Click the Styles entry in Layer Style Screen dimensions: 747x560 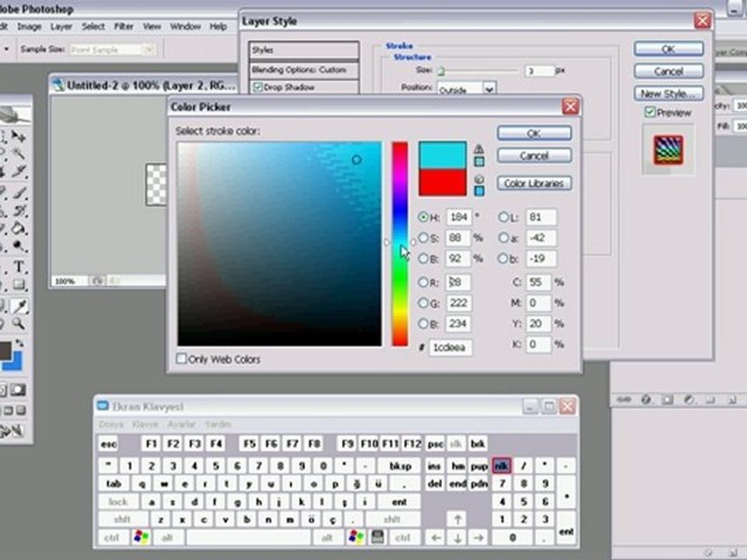click(304, 50)
